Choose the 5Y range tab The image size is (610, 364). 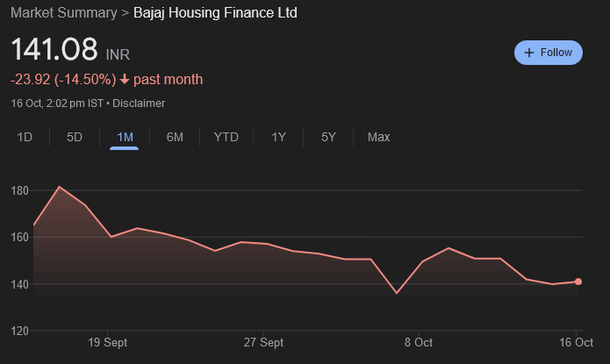328,137
